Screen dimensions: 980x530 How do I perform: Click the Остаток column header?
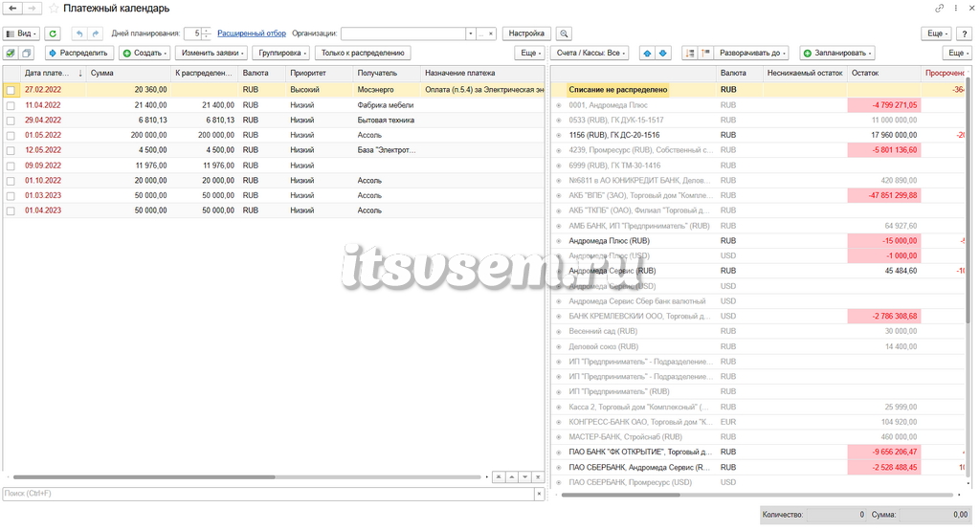click(883, 73)
